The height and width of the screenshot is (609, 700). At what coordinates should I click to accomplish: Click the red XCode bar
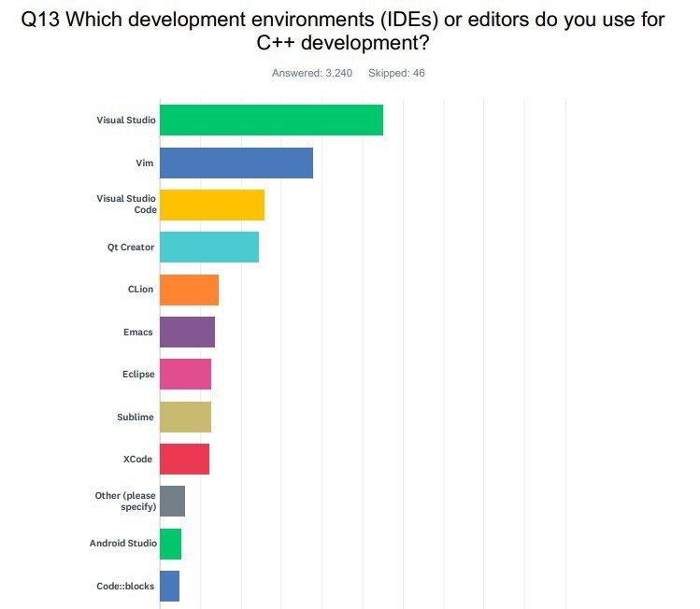coord(184,460)
